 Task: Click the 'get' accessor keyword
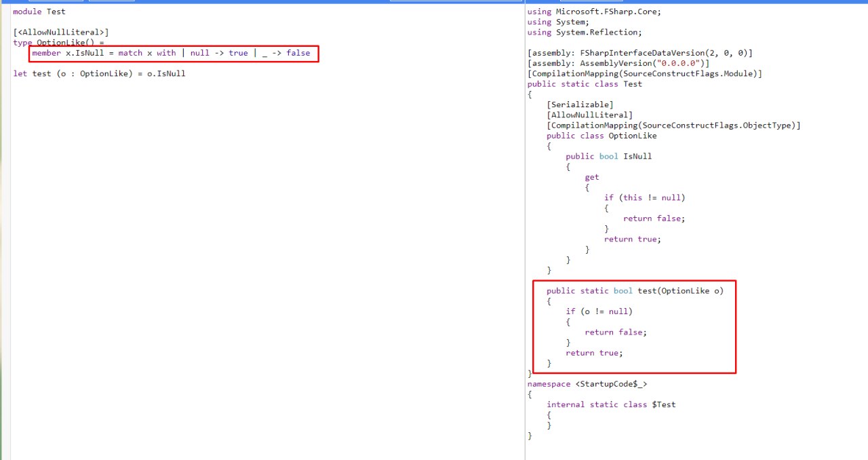pos(592,177)
